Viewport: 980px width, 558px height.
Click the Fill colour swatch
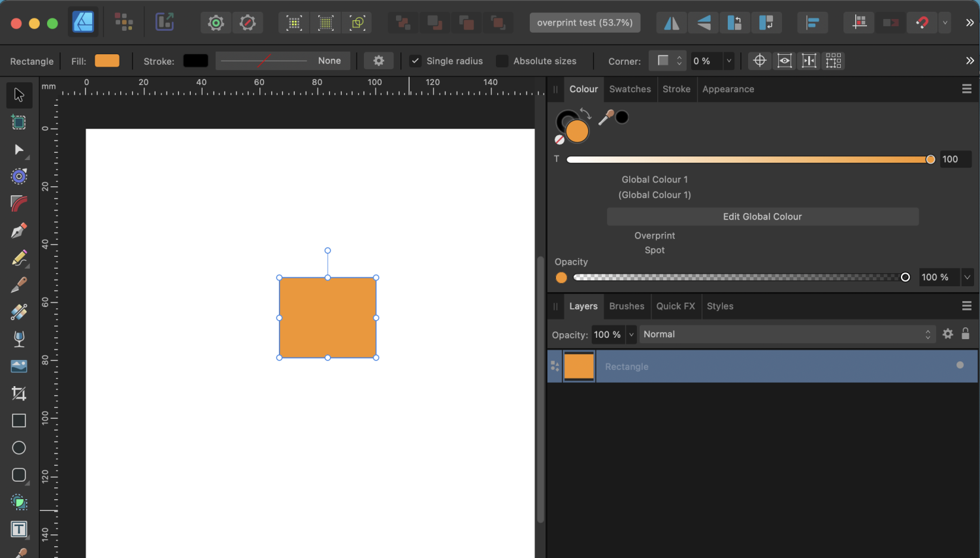[106, 60]
